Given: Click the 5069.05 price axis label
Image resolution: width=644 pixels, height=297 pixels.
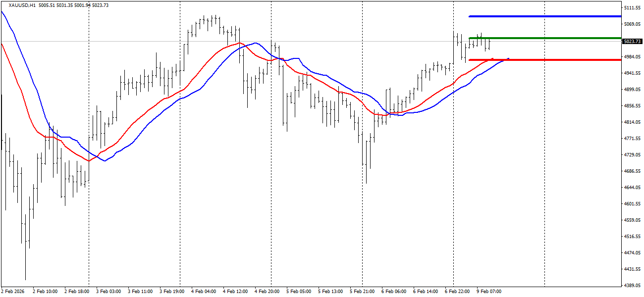Looking at the screenshot, I should [x=633, y=24].
